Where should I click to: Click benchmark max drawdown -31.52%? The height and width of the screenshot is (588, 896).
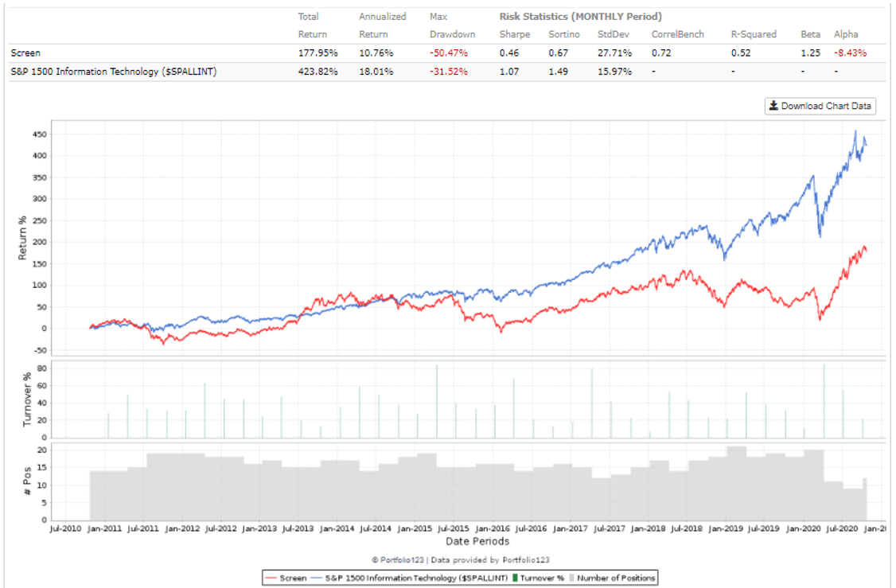(x=449, y=72)
